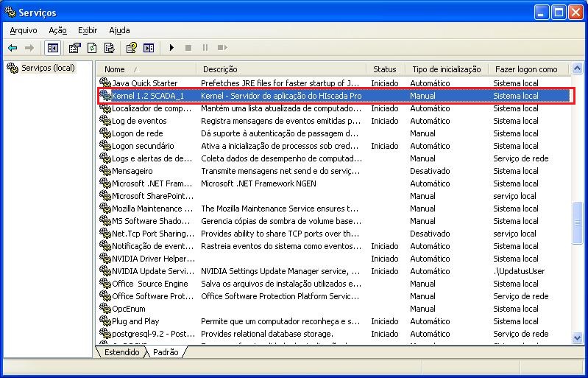Select the Microsoft SharePoint... service
Image resolution: width=588 pixels, height=378 pixels.
click(x=336, y=196)
